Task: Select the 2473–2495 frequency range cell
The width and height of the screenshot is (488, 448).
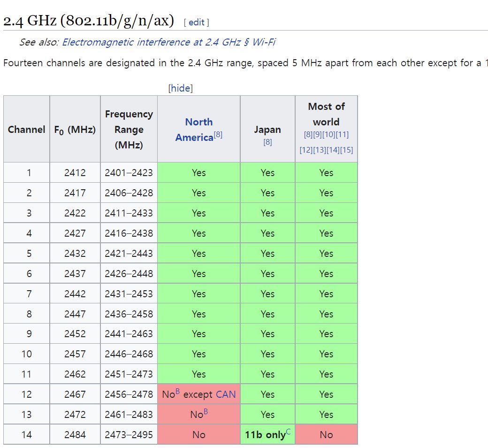Action: (x=129, y=435)
